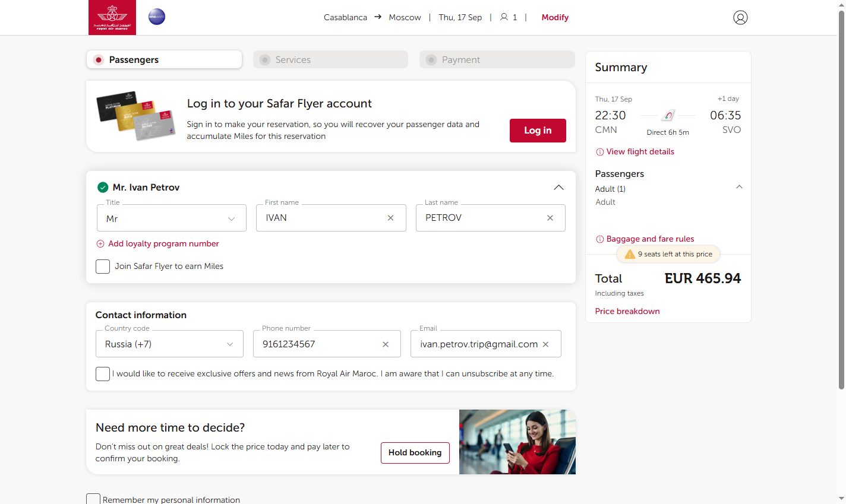846x504 pixels.
Task: Switch to the Payment step tab
Action: coord(497,59)
